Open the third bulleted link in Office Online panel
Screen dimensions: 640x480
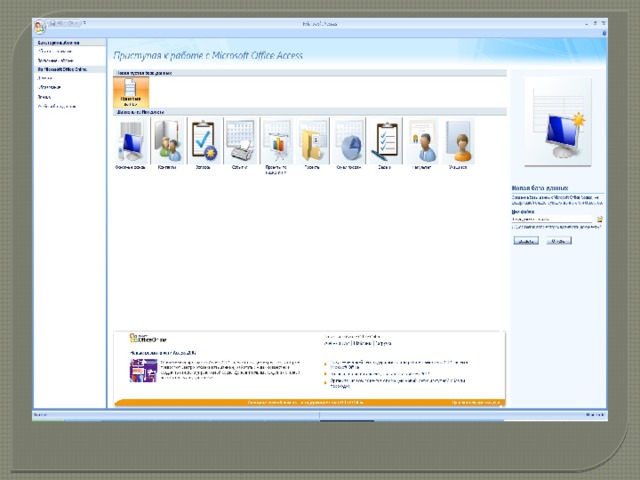click(x=398, y=383)
